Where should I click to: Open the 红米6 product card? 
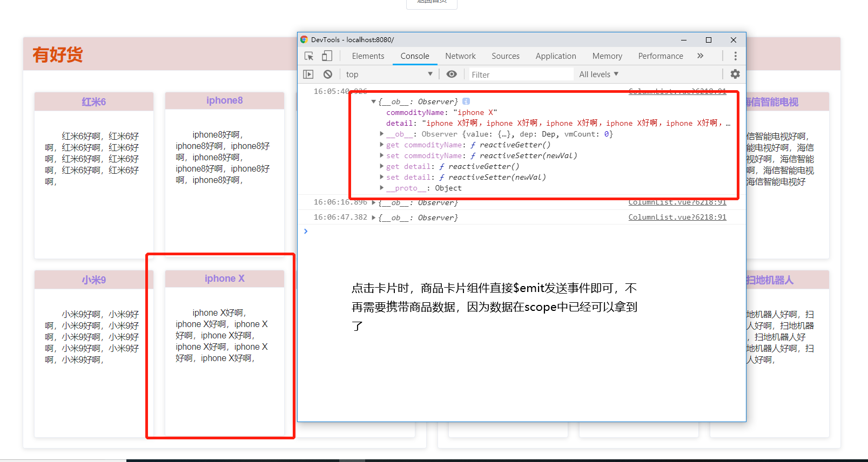94,175
